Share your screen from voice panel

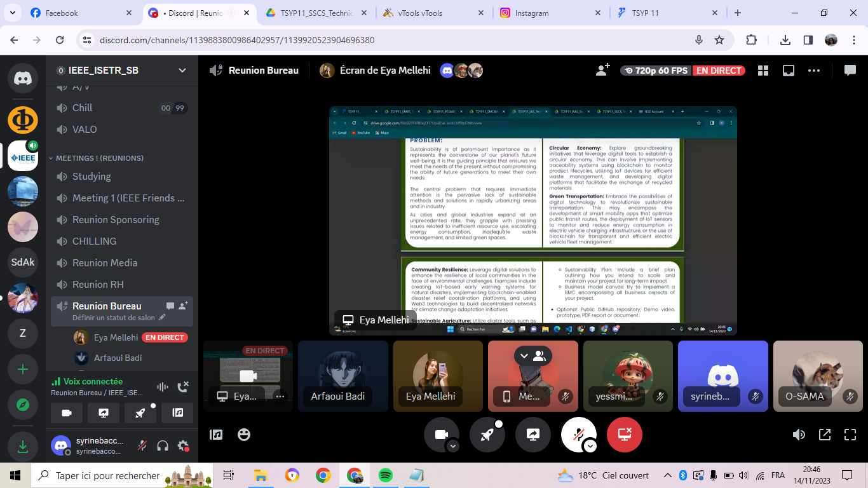[104, 413]
